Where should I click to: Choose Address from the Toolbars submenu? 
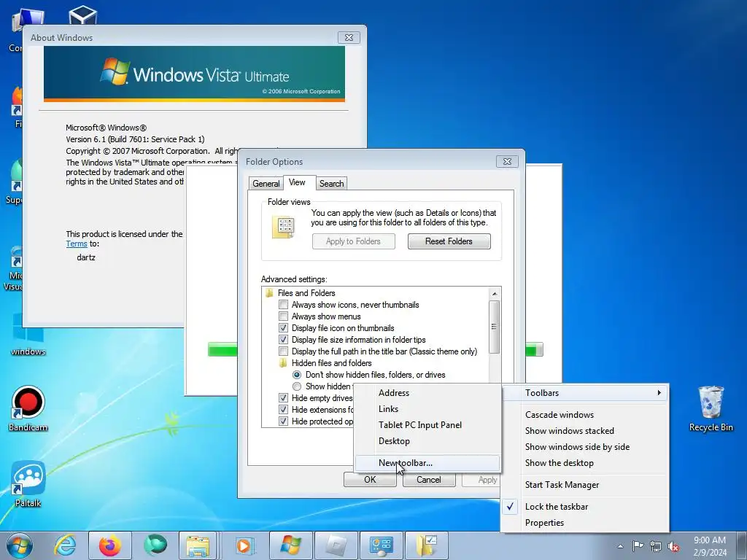point(427,393)
